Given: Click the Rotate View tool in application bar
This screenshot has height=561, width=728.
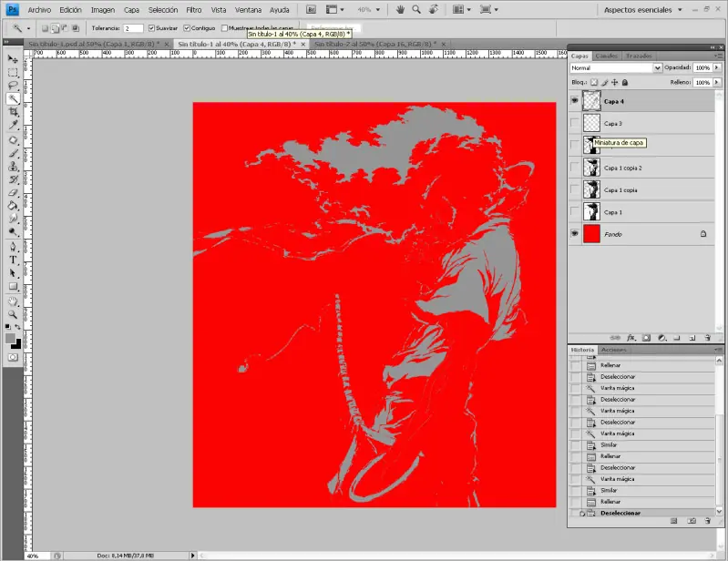Looking at the screenshot, I should (x=433, y=9).
